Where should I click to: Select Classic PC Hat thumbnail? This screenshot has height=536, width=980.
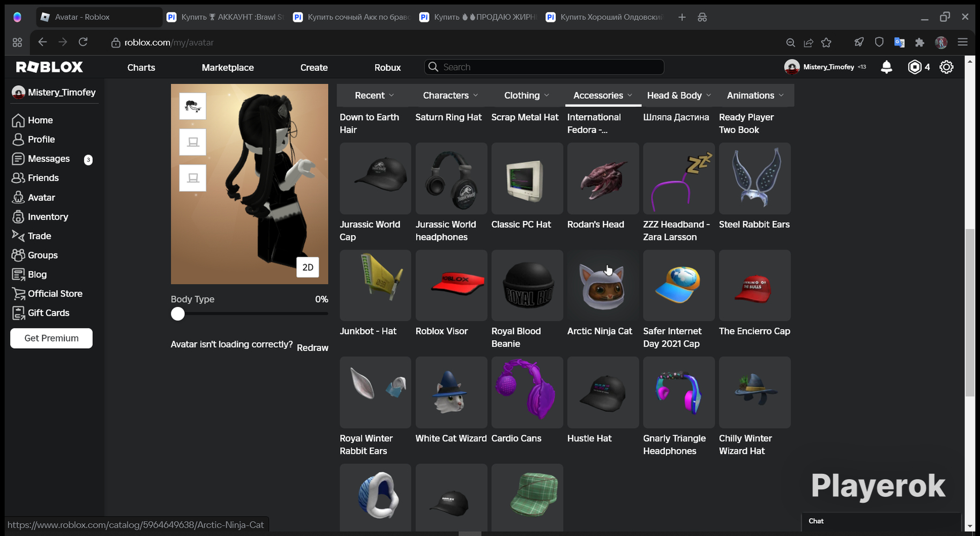[x=527, y=178]
